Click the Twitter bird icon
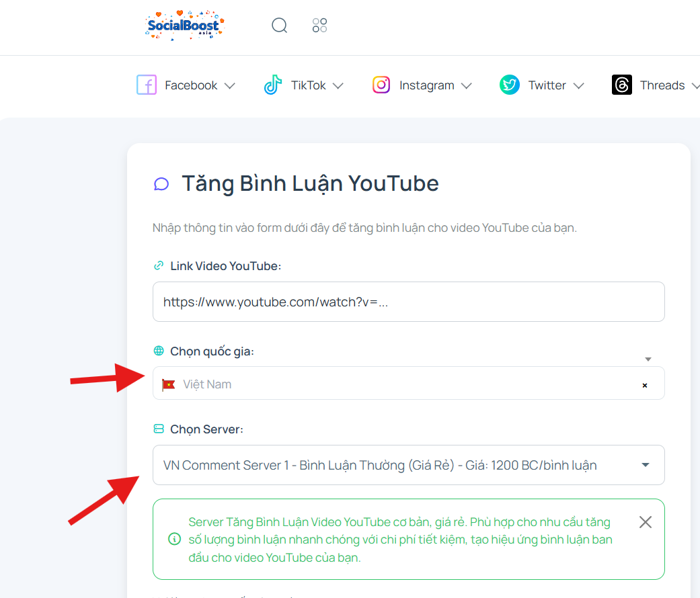700x598 pixels. click(x=510, y=85)
